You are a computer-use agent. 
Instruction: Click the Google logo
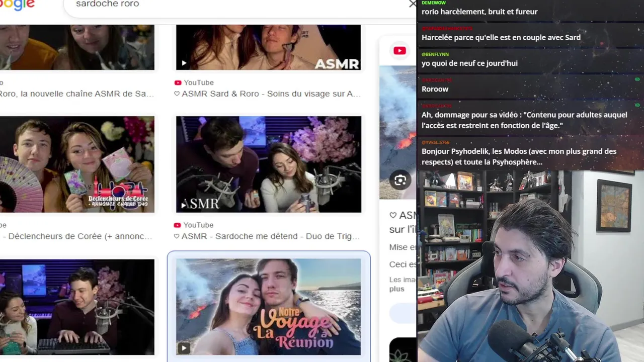point(18,5)
